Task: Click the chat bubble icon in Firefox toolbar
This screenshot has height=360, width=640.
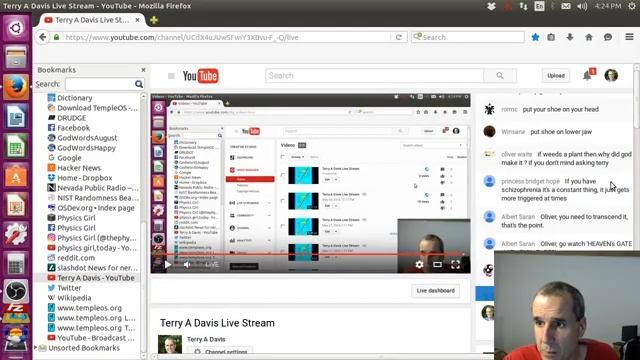Action: 608,37
